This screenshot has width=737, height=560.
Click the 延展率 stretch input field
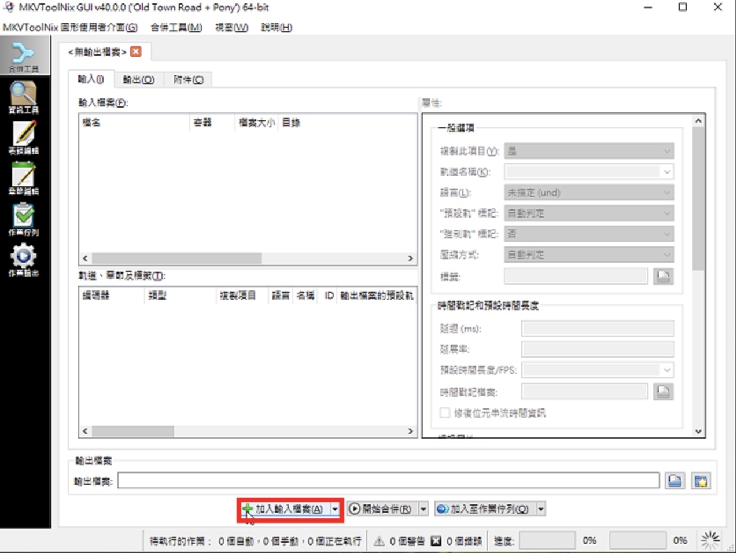598,349
